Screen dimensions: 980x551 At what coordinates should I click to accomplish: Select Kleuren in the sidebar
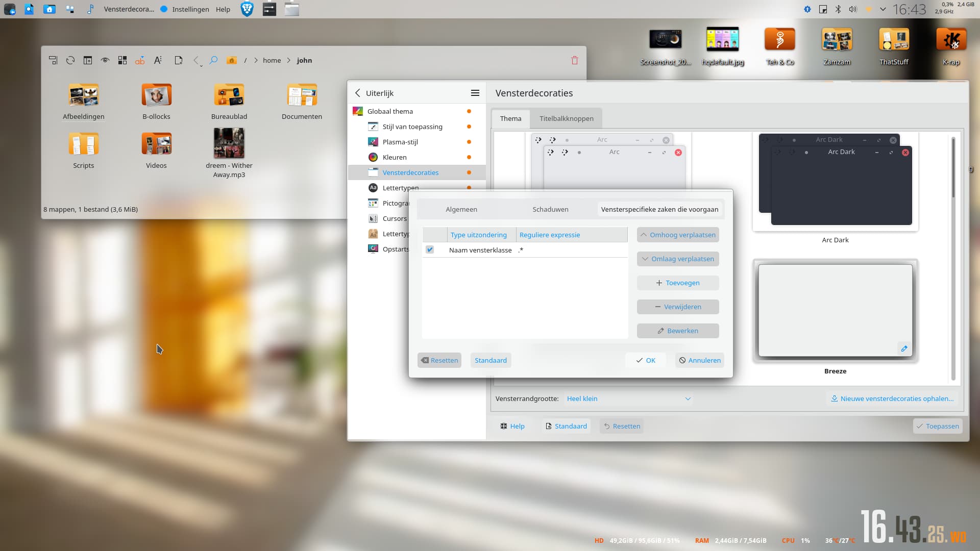416,157
